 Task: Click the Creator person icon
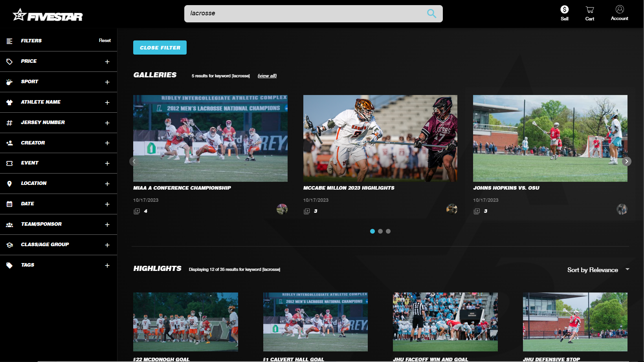[9, 143]
